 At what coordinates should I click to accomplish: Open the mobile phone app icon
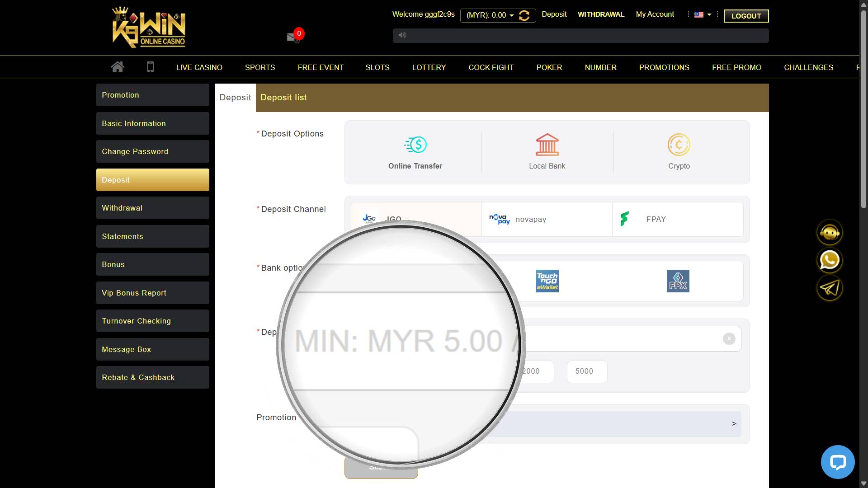[x=151, y=67]
